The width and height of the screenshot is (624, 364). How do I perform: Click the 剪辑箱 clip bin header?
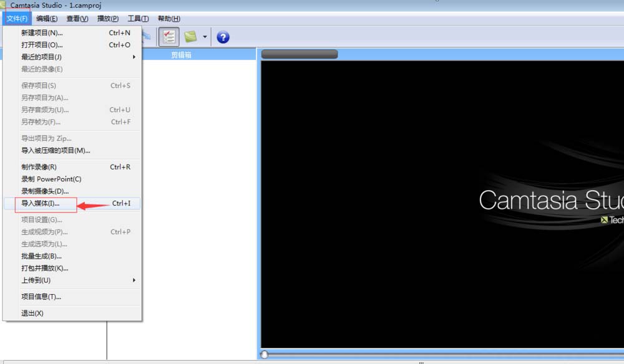181,54
